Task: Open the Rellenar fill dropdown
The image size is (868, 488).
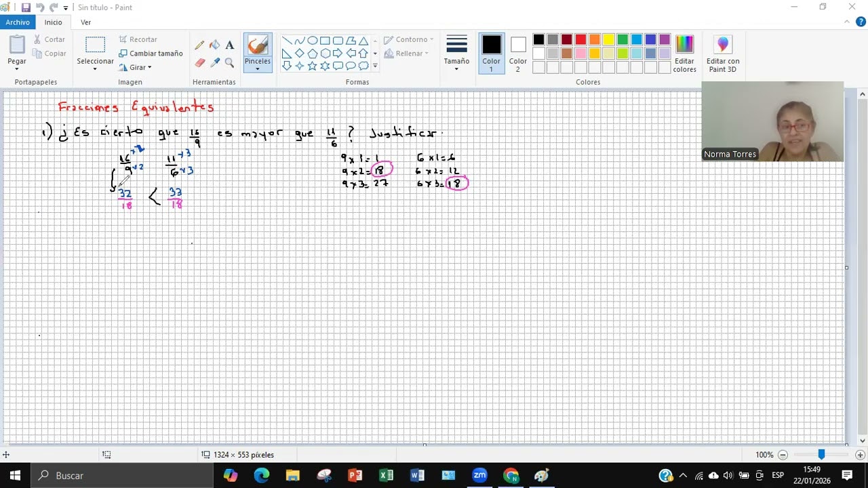Action: coord(406,54)
